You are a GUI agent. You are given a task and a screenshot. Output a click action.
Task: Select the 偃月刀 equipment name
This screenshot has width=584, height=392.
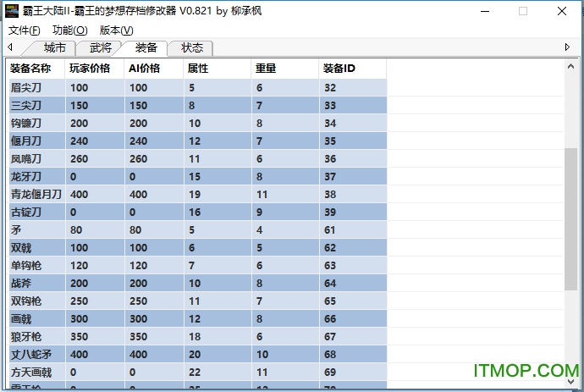pyautogui.click(x=25, y=141)
